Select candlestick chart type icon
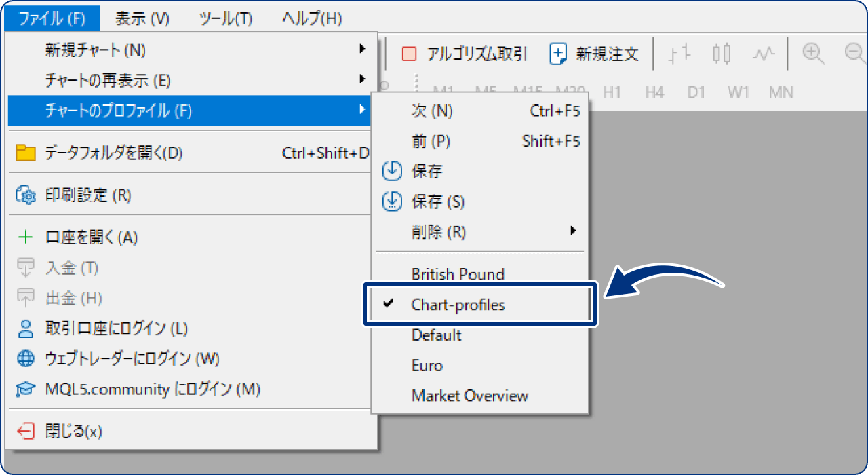The image size is (868, 475). point(722,54)
